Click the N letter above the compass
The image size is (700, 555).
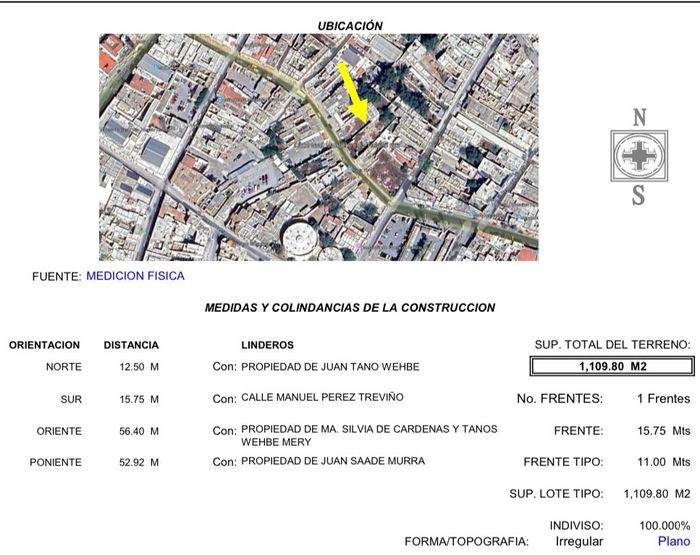[x=639, y=117]
